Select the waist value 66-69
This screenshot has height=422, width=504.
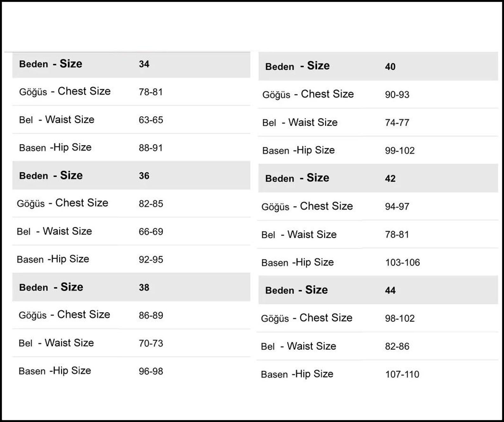coord(151,232)
